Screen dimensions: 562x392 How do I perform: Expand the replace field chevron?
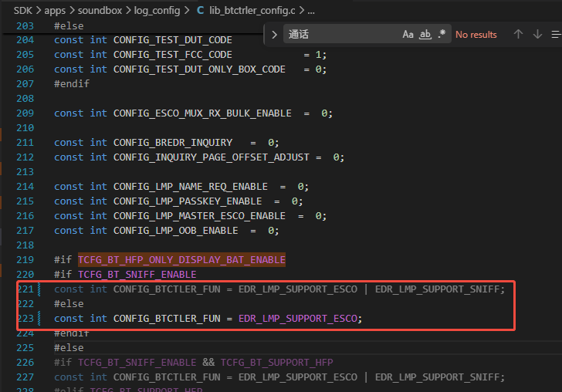point(274,35)
